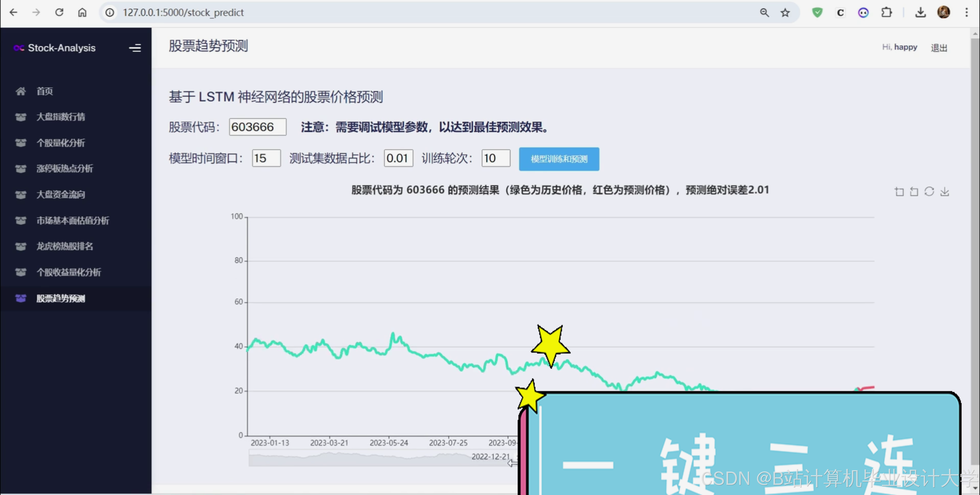Click the chart zoom reset icon

click(914, 192)
